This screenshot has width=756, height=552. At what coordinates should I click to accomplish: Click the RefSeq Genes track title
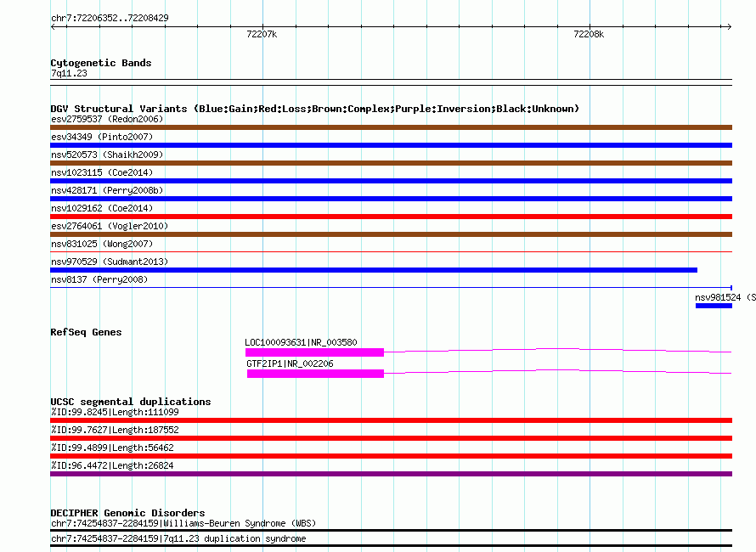point(86,332)
